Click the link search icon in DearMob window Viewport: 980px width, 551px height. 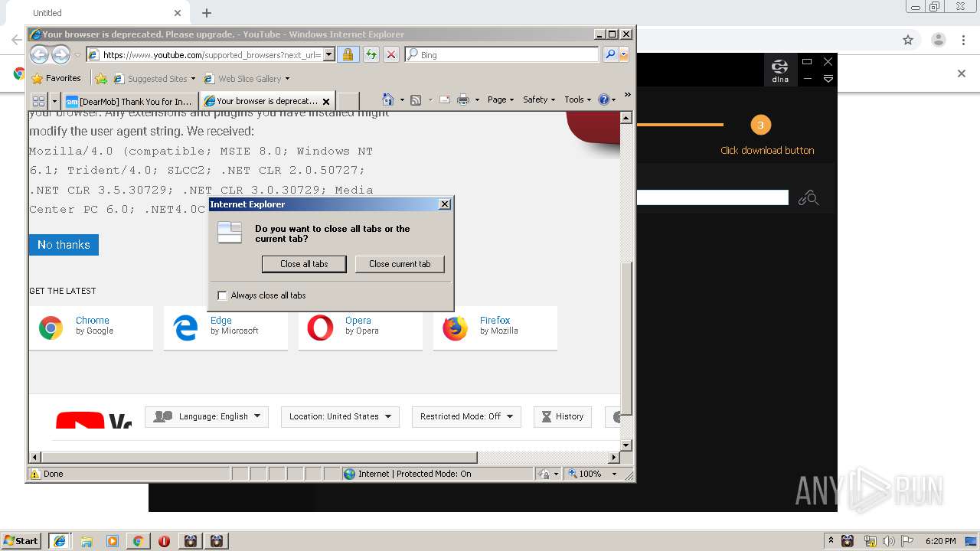click(808, 199)
